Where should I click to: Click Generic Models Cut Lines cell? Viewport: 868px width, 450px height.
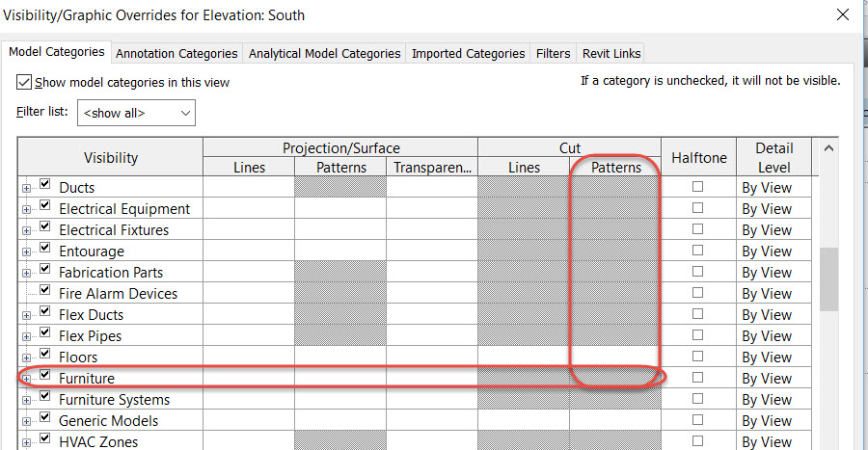524,420
